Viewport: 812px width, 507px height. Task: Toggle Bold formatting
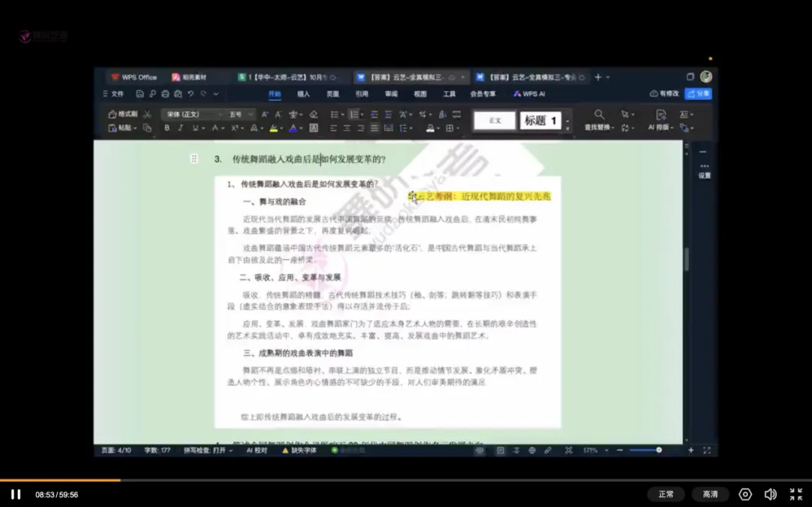[167, 128]
